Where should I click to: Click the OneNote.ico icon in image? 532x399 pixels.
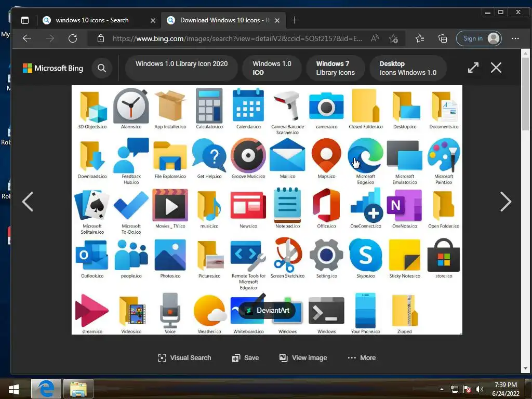click(x=404, y=205)
